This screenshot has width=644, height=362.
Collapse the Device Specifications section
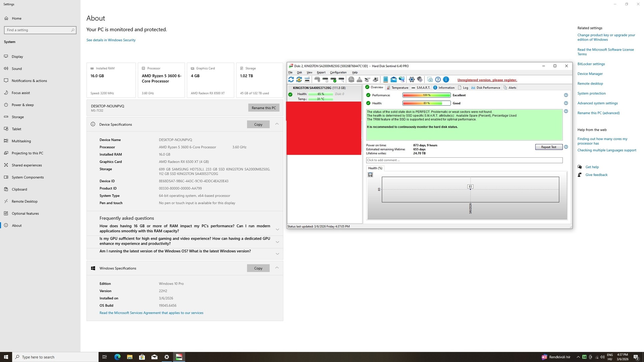coord(277,124)
